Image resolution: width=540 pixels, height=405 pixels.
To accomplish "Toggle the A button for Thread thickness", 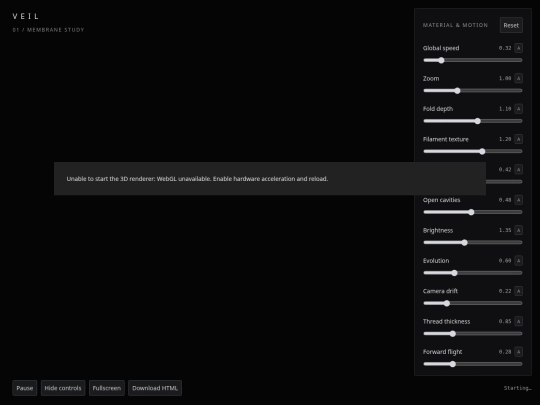I will click(x=518, y=321).
